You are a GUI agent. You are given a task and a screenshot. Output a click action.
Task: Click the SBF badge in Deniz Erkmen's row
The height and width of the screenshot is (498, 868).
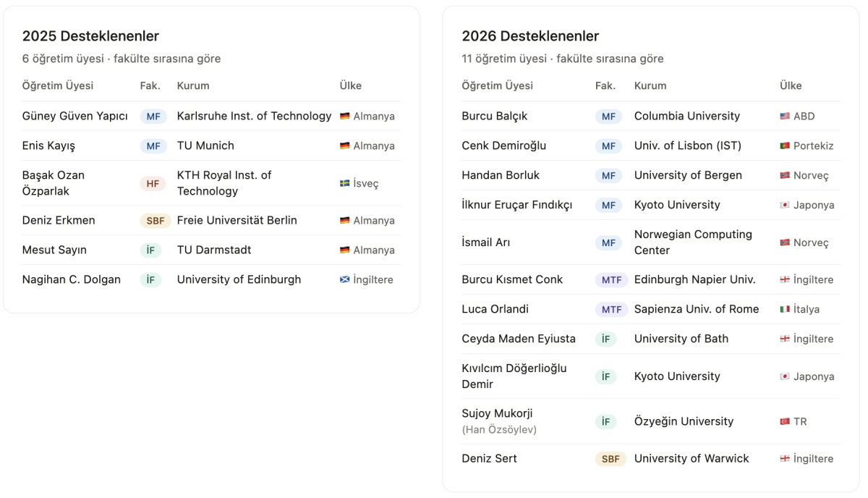[155, 221]
